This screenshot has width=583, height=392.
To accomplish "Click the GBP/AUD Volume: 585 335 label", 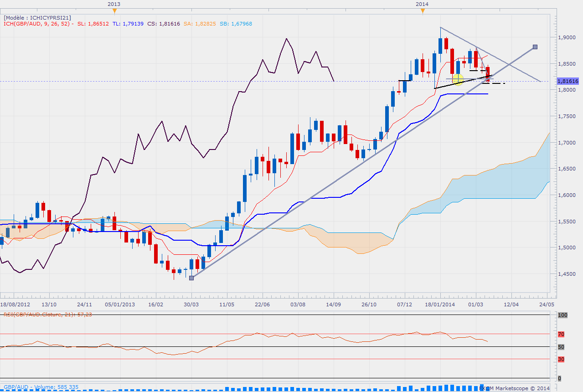I will (41, 387).
